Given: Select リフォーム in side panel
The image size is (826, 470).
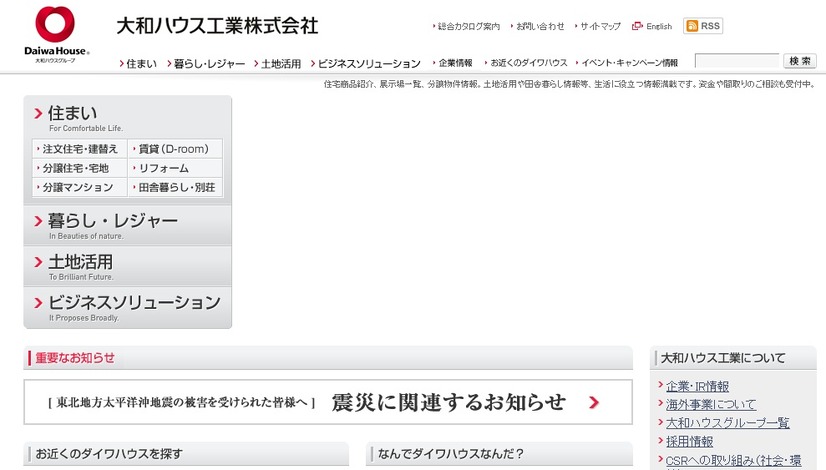Looking at the screenshot, I should pyautogui.click(x=175, y=168).
